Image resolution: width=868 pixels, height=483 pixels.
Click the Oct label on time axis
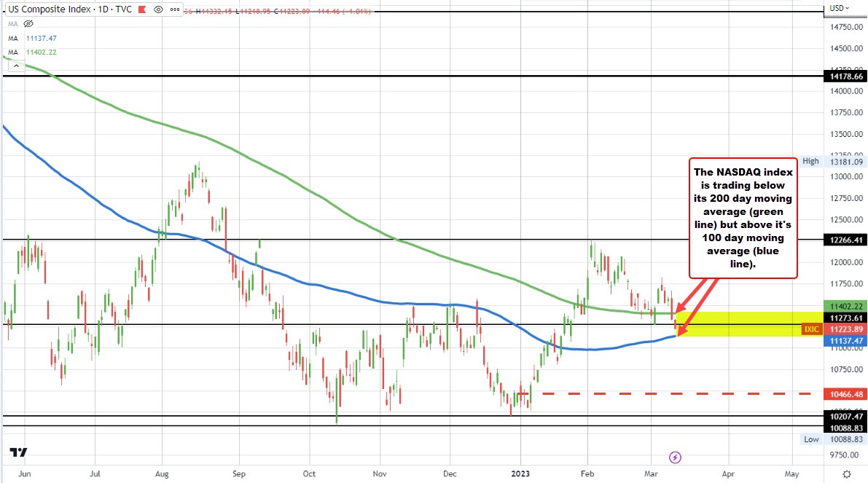point(309,474)
